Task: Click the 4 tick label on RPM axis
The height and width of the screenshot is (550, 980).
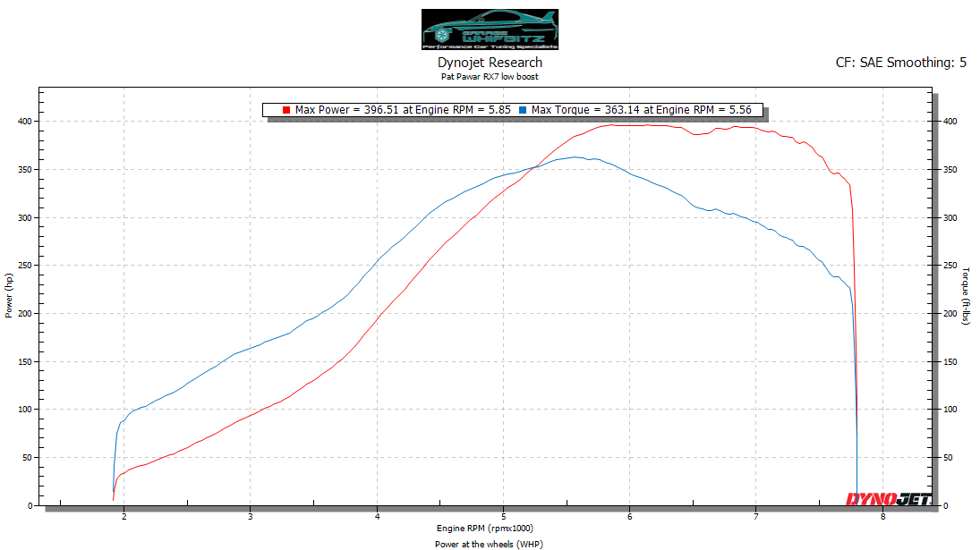Action: coord(377,517)
